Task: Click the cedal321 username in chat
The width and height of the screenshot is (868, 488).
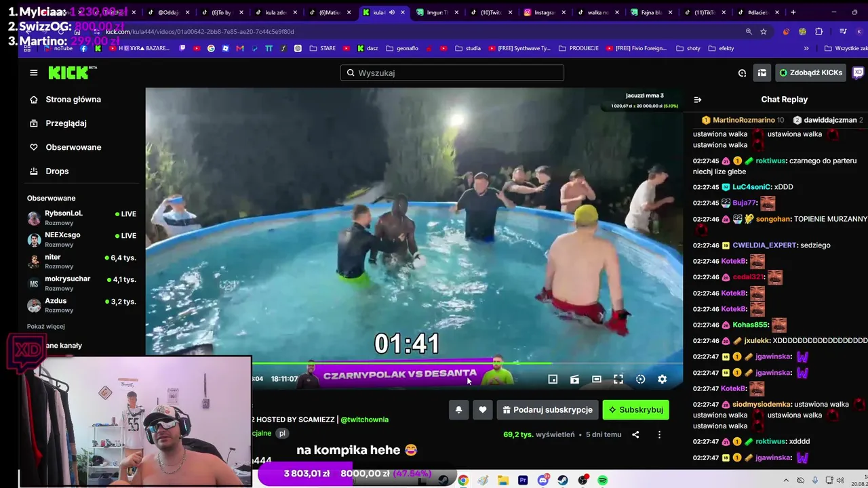Action: [x=749, y=277]
